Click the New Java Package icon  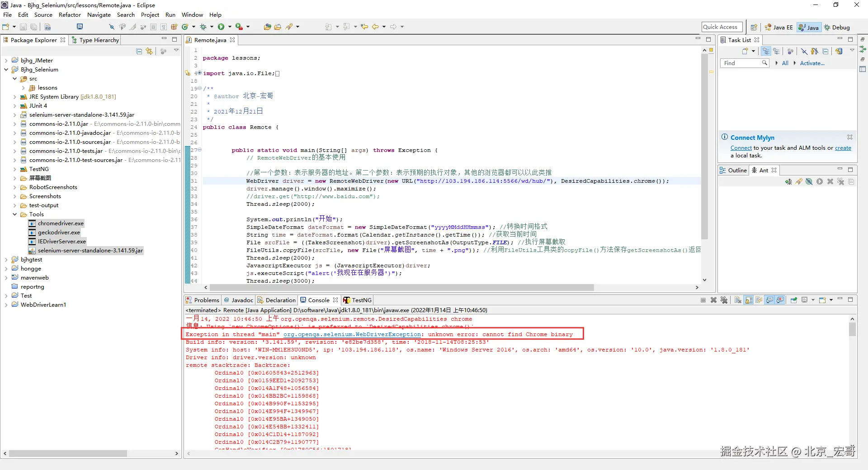pyautogui.click(x=174, y=27)
